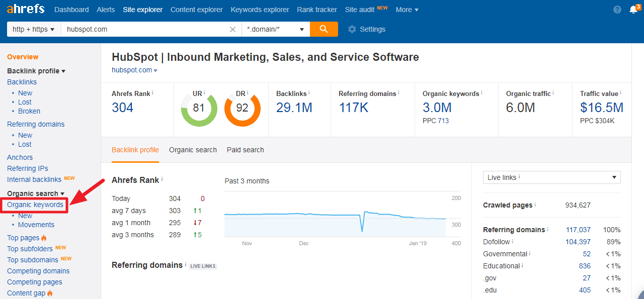Click the Ahrefs logo

click(x=26, y=9)
